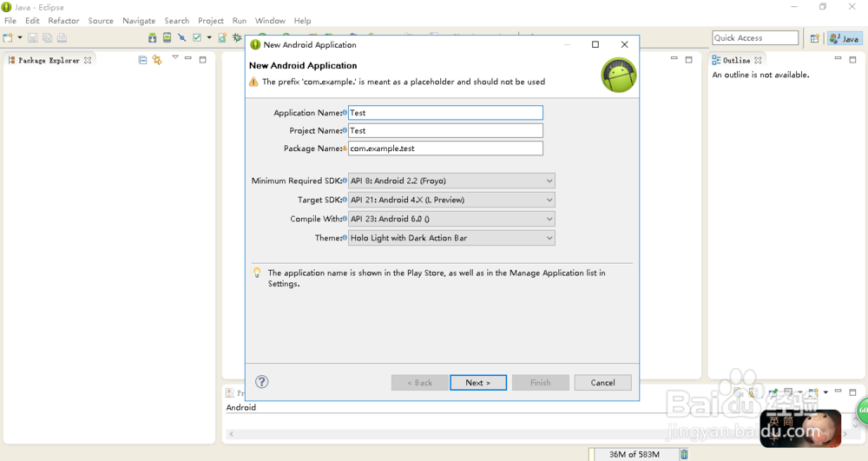Click the Print toolbar icon
This screenshot has width=868, height=461.
(x=62, y=37)
